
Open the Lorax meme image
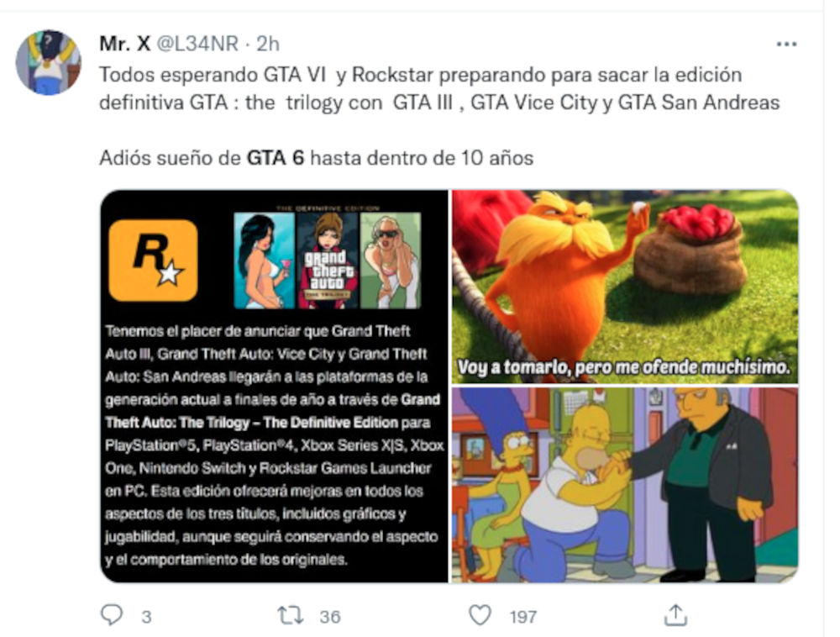[x=625, y=287]
